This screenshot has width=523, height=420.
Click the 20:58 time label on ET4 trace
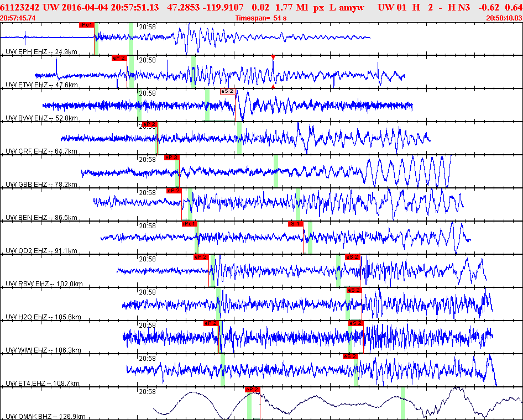click(148, 359)
